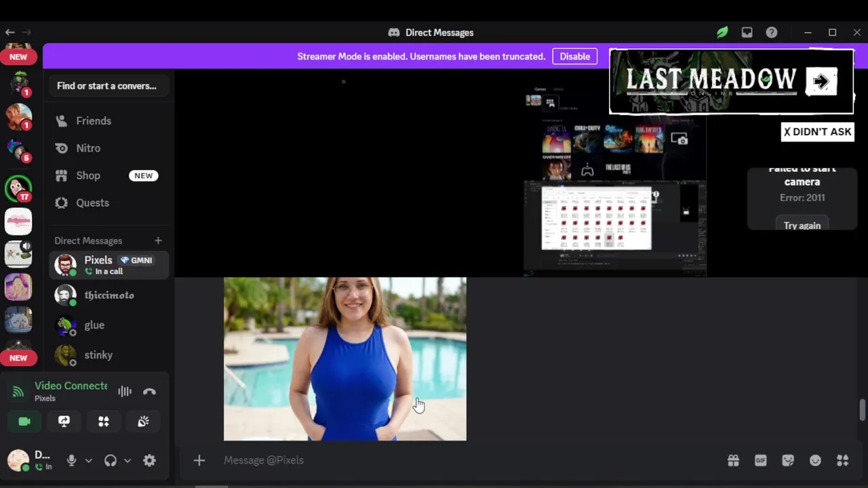Image resolution: width=868 pixels, height=488 pixels.
Task: Click the Video Connected status text
Action: 71,386
